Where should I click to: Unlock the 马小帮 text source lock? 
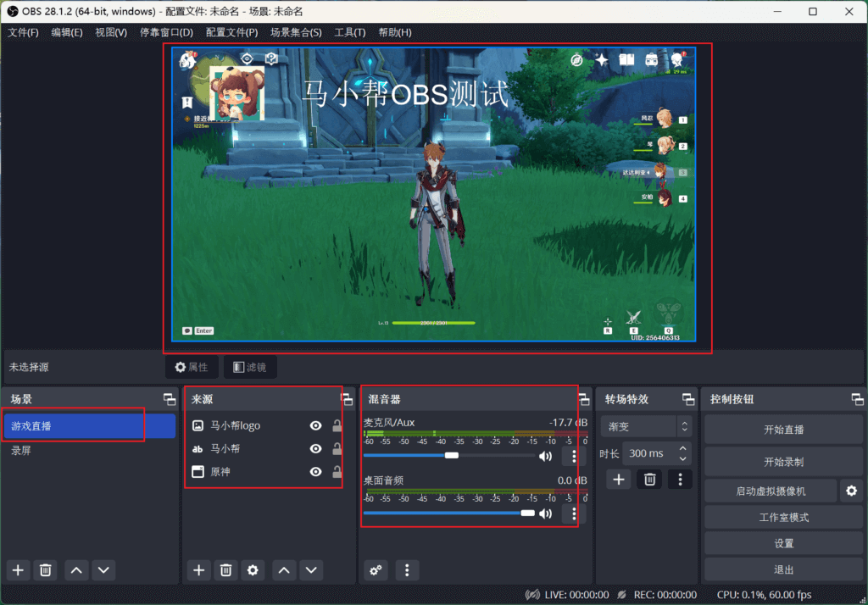[x=337, y=449]
